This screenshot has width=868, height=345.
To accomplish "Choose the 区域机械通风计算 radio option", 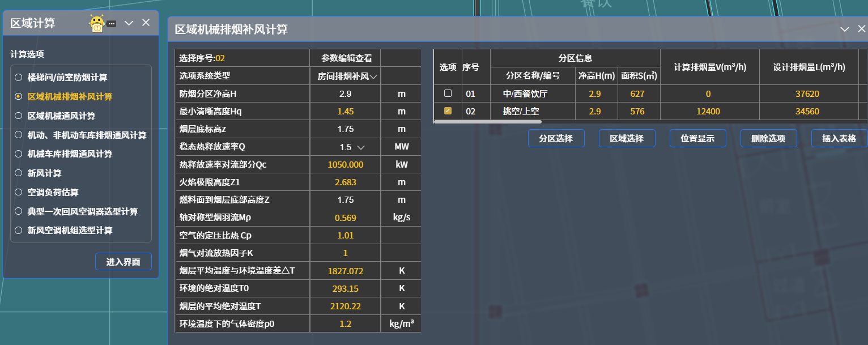I will point(19,116).
